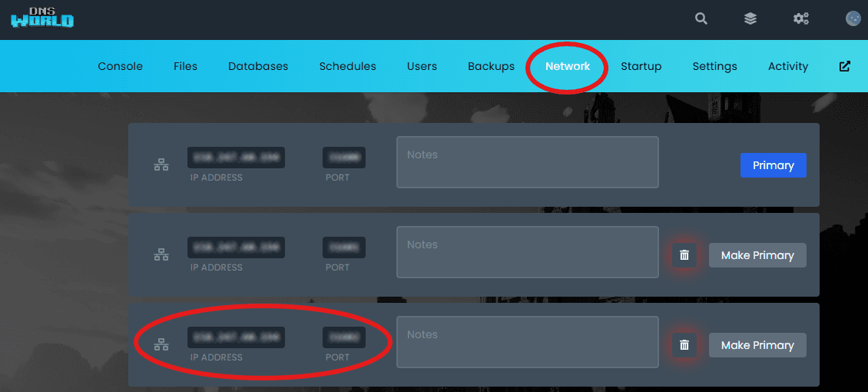The width and height of the screenshot is (868, 392).
Task: Click the Notes field in the third row
Action: click(528, 341)
